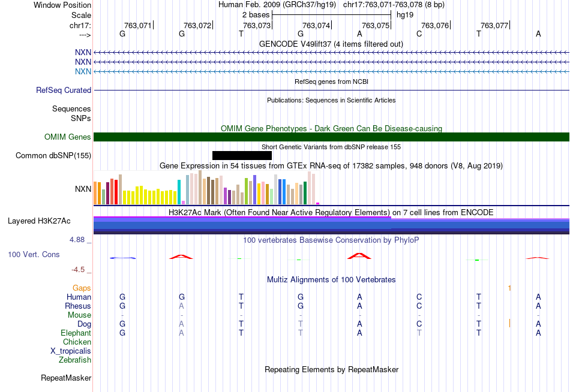Click the Human alignment row label
The image size is (570, 392).
coord(79,297)
